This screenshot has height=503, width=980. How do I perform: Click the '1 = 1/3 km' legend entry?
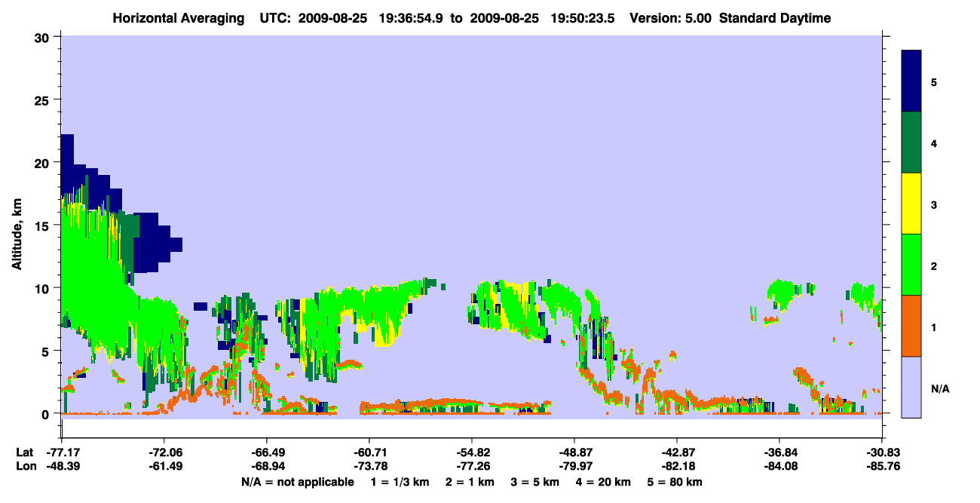[400, 482]
